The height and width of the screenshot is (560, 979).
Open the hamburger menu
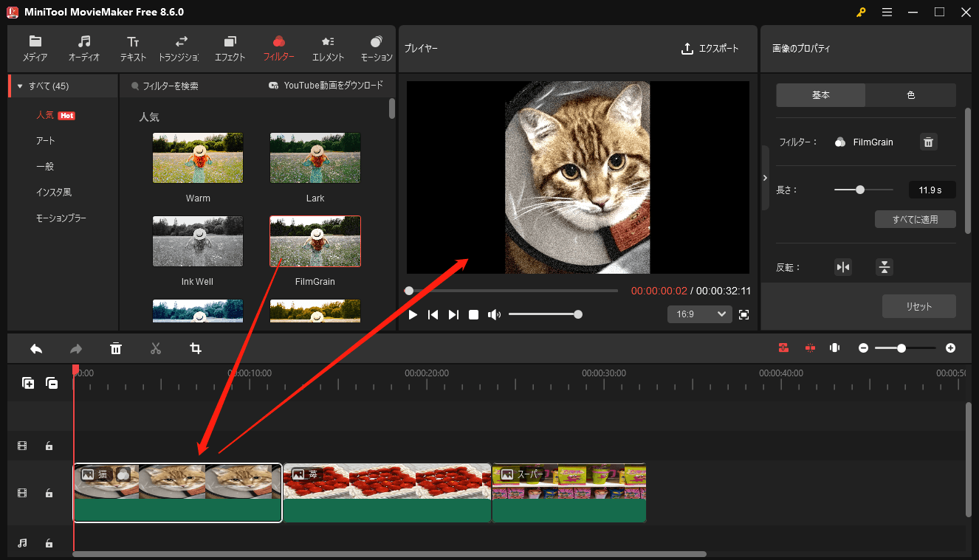click(x=887, y=12)
